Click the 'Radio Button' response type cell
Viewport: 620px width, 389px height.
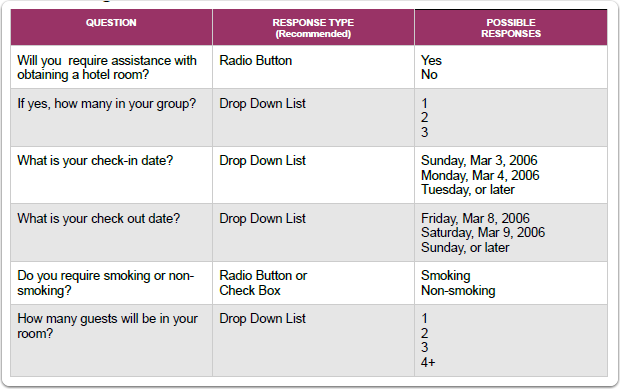(255, 60)
